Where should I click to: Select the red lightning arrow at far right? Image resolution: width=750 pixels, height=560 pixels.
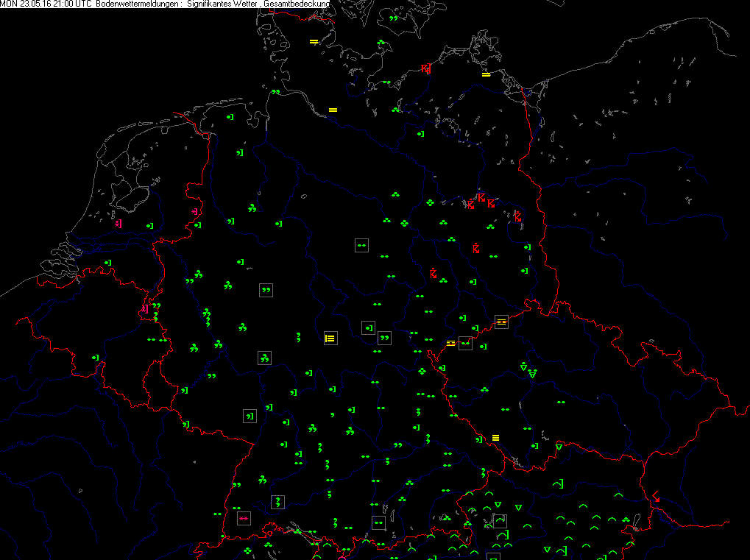(x=654, y=497)
